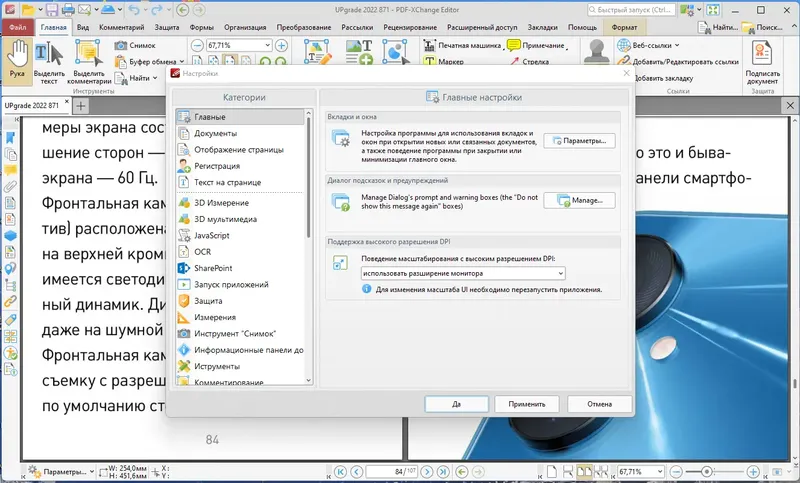
Task: Click the email envelope icon
Action: (x=84, y=10)
